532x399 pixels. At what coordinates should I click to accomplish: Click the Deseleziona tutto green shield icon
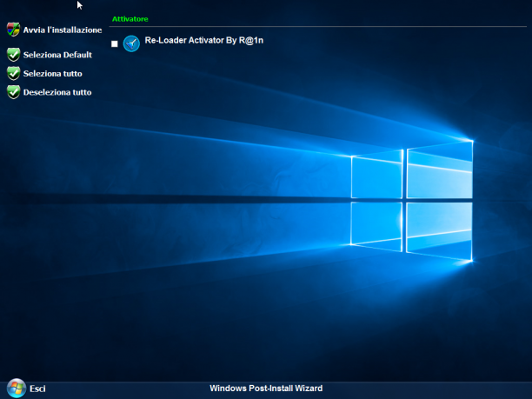14,92
